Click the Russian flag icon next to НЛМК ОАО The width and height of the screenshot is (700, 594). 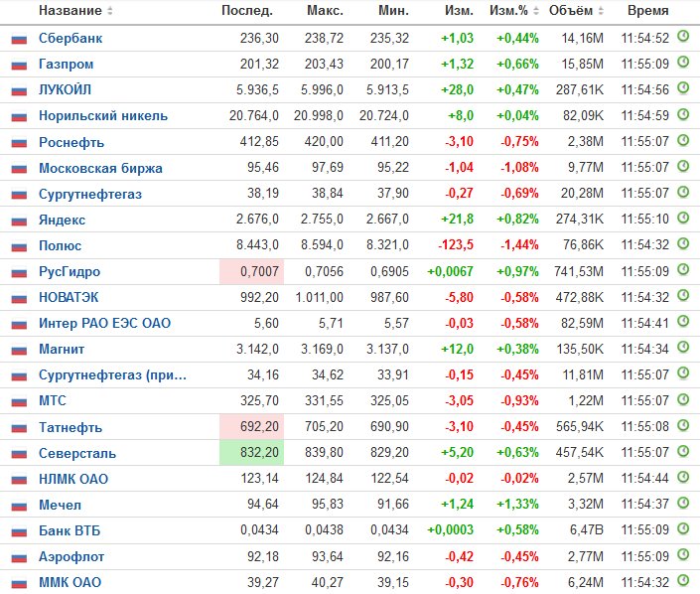tap(19, 480)
